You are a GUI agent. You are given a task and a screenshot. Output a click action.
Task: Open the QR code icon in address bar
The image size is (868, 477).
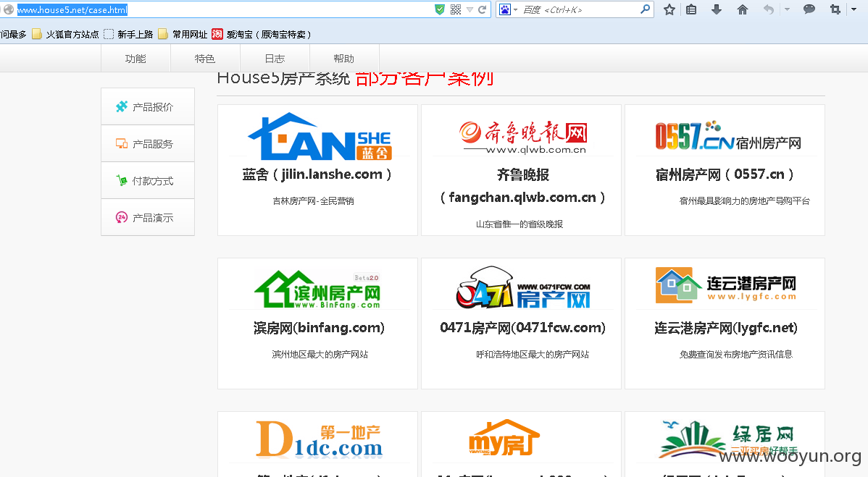click(456, 9)
